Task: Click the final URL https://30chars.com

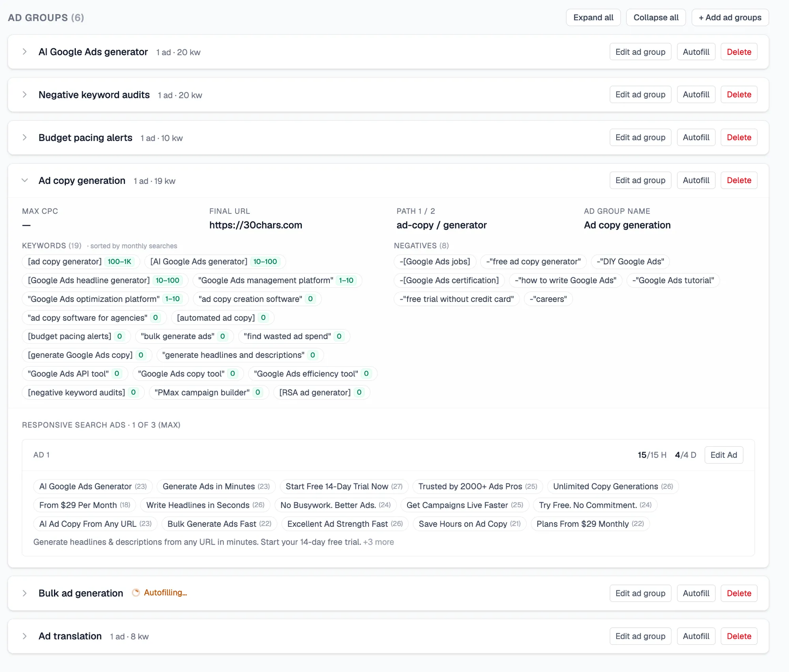Action: tap(256, 225)
